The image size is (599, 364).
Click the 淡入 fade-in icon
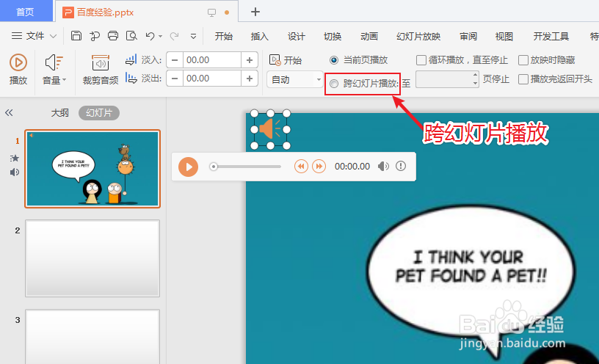pos(131,60)
